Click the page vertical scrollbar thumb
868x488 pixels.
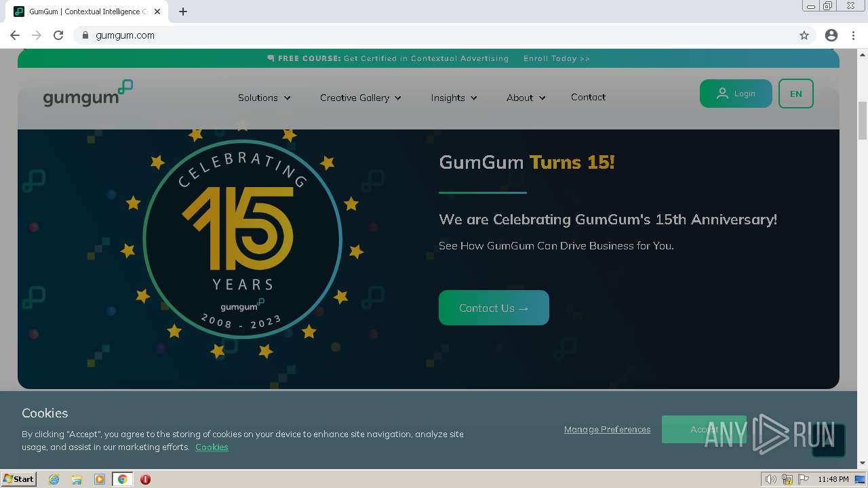pos(863,120)
